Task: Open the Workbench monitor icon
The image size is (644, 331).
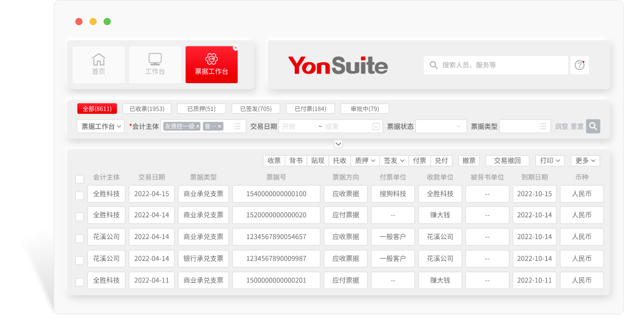Action: tap(155, 59)
